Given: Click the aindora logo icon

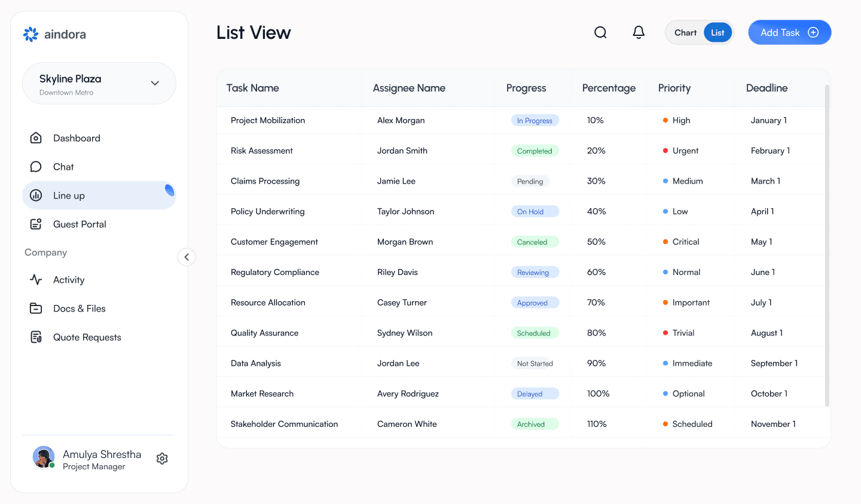Looking at the screenshot, I should click(x=30, y=34).
